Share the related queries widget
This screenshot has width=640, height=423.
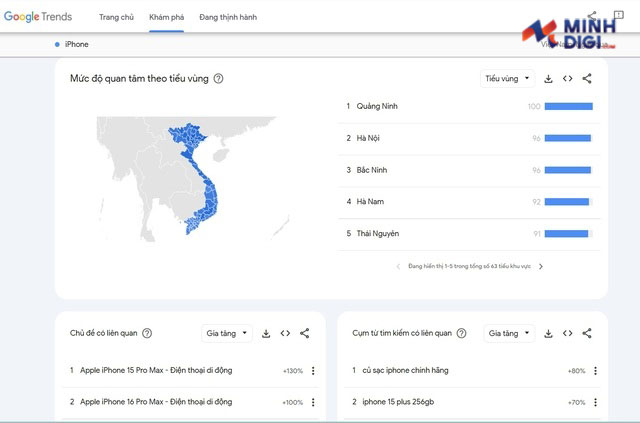coord(587,333)
